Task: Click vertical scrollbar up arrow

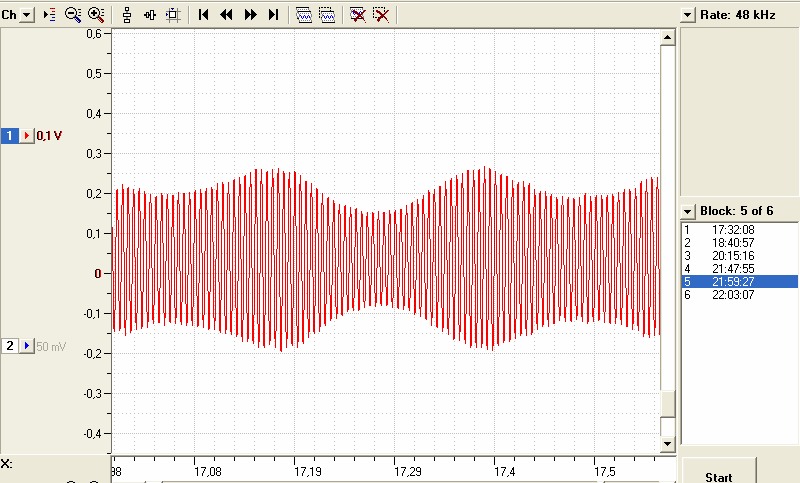Action: pos(668,37)
